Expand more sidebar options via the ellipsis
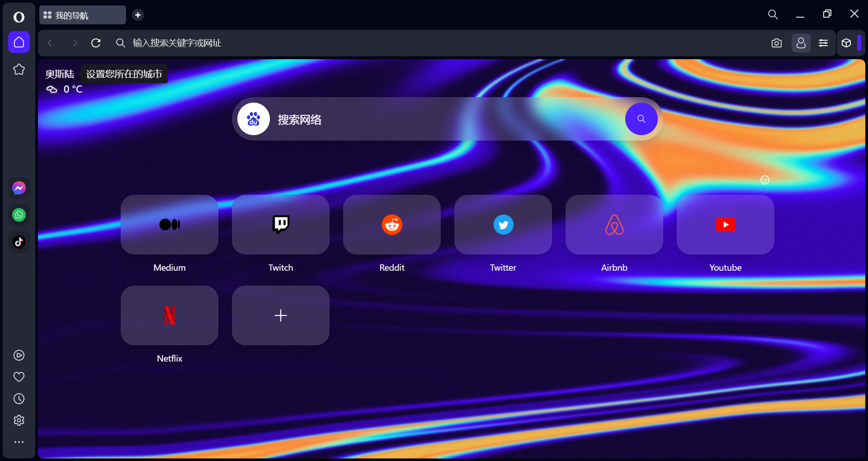The width and height of the screenshot is (868, 461). (x=19, y=442)
